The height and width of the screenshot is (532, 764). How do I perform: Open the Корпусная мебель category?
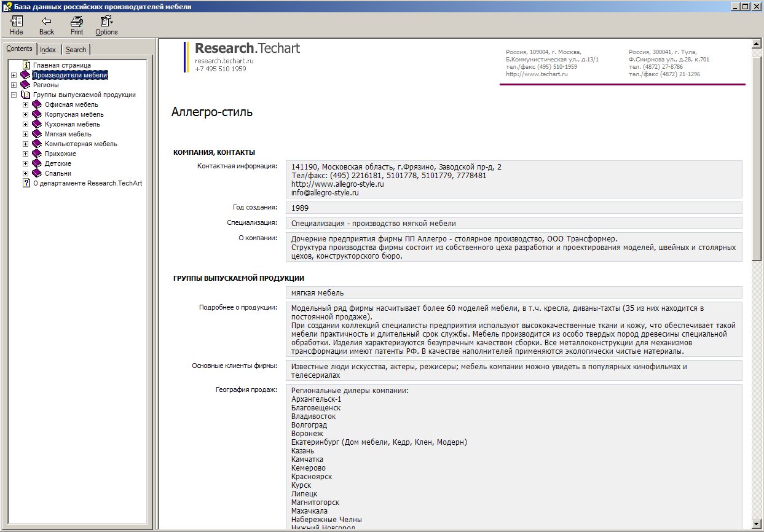[x=74, y=114]
